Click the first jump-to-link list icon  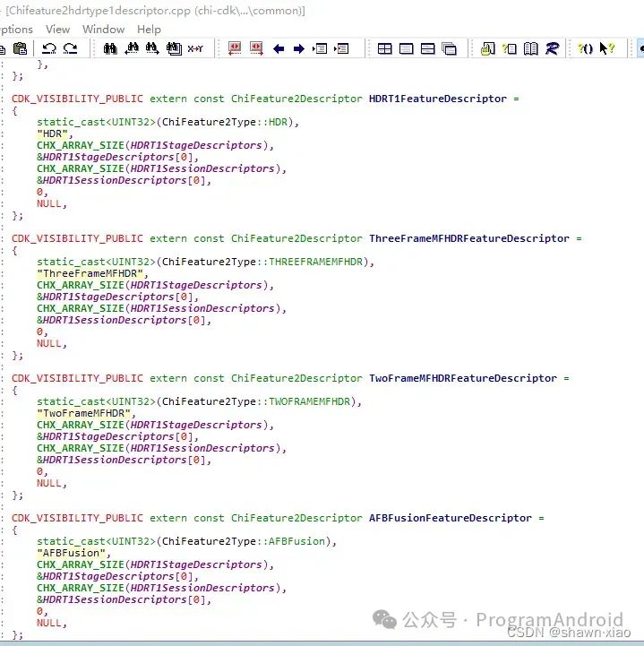coord(320,48)
